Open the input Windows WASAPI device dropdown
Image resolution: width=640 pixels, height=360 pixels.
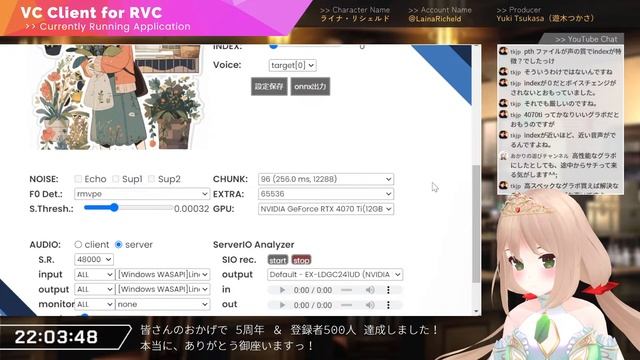163,275
